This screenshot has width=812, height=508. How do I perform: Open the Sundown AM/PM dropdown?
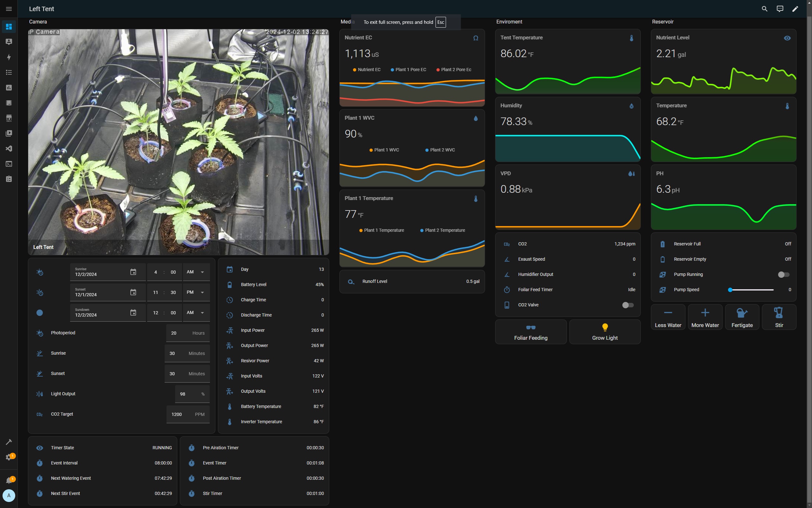click(x=196, y=312)
